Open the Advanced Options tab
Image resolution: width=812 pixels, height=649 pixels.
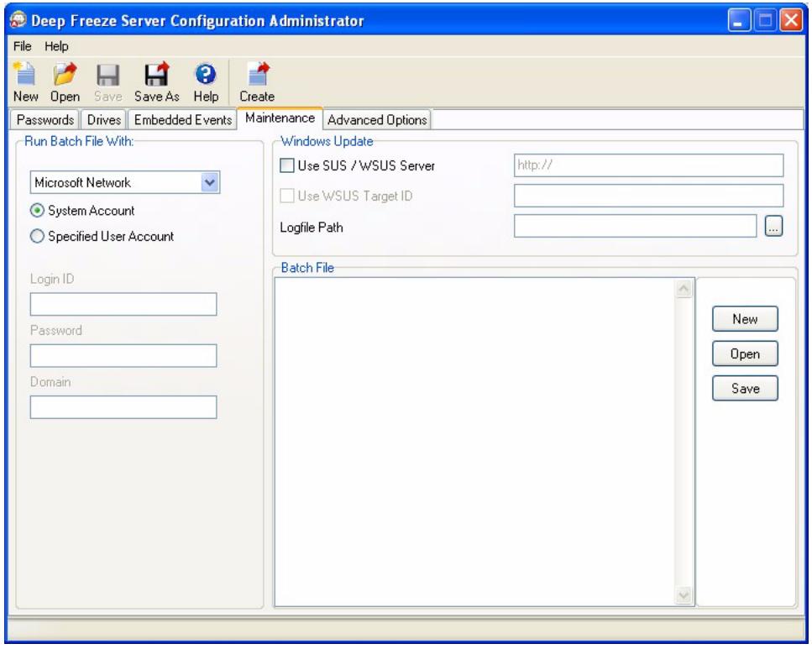pos(377,120)
